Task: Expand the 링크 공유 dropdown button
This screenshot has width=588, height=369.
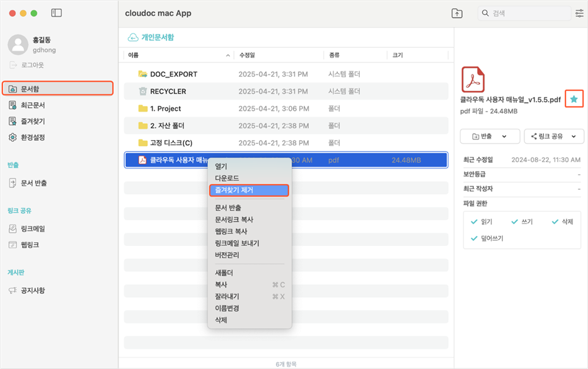Action: tap(553, 136)
